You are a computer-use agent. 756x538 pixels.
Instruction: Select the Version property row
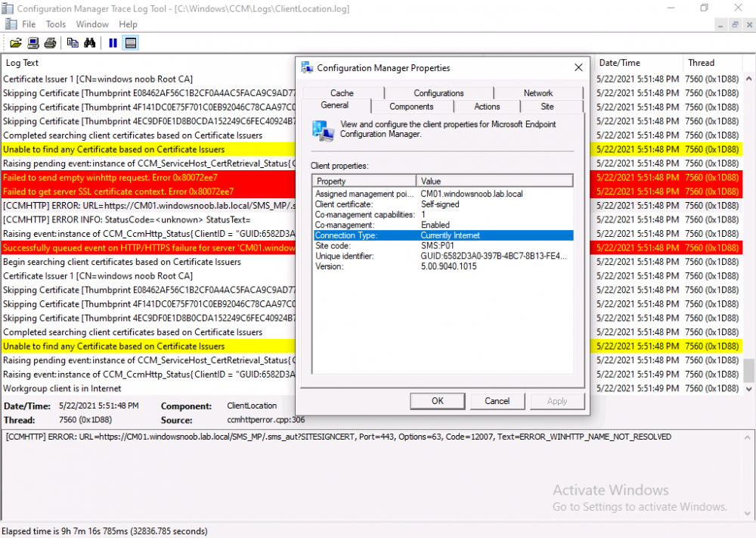pos(443,266)
